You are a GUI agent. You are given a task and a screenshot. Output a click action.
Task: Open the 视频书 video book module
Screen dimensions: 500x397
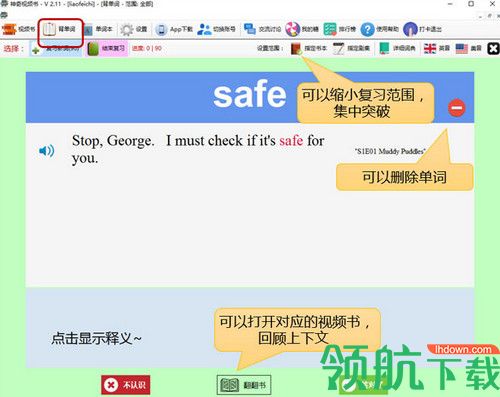(18, 29)
